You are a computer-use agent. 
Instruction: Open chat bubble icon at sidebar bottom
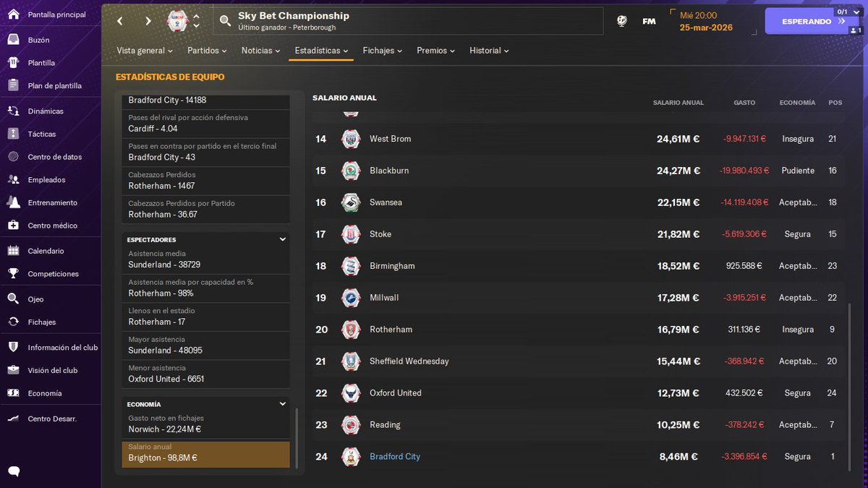tap(14, 472)
